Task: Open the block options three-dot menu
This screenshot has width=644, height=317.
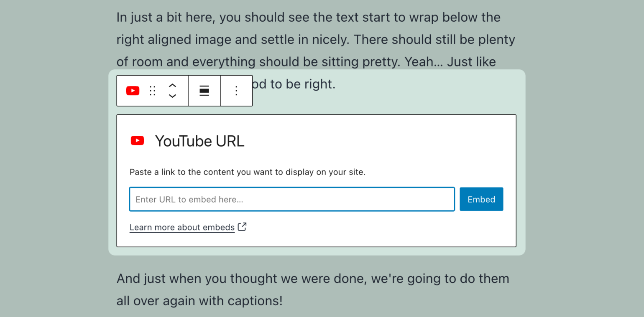Action: tap(236, 91)
